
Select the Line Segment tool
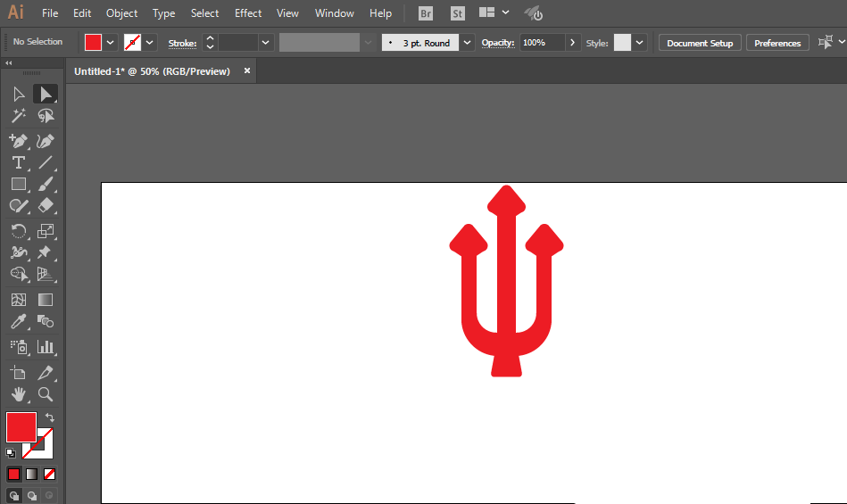click(x=46, y=162)
